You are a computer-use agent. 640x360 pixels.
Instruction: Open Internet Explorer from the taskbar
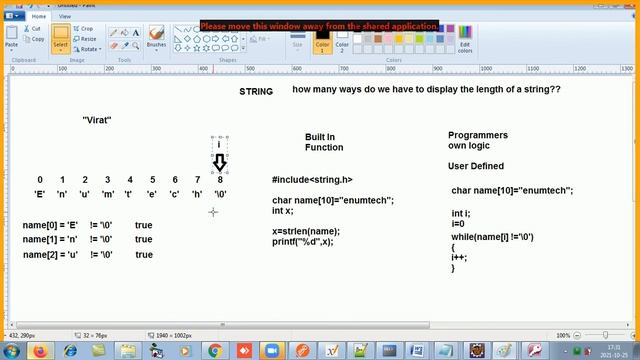tap(70, 351)
